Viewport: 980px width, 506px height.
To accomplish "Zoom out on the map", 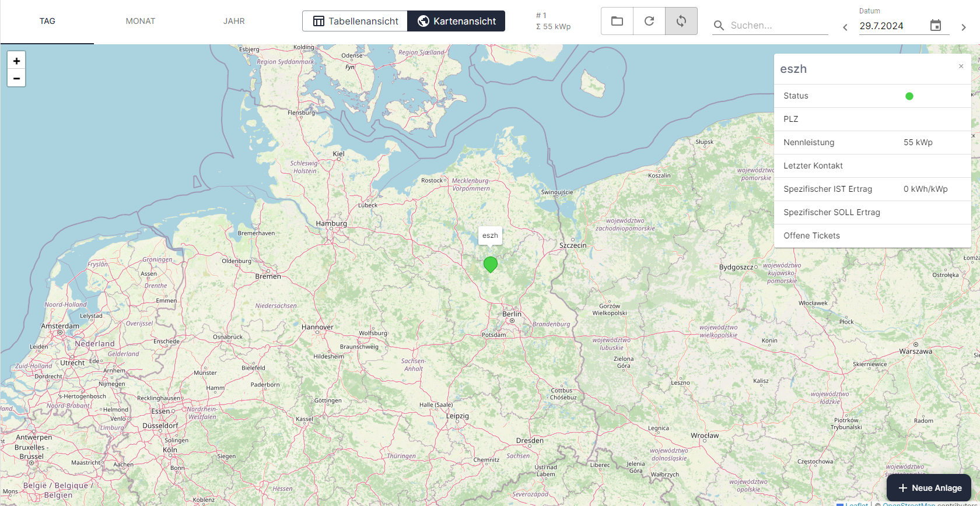I will pos(16,78).
